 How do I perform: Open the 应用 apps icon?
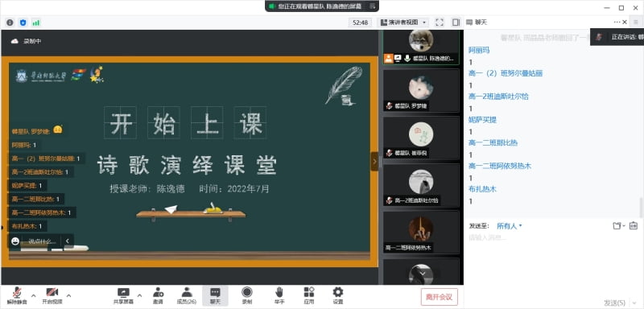point(309,296)
